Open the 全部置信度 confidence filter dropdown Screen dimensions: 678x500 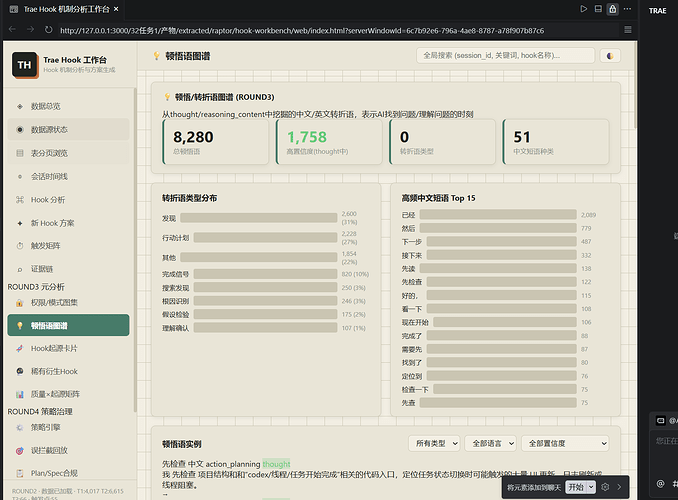[x=565, y=443]
